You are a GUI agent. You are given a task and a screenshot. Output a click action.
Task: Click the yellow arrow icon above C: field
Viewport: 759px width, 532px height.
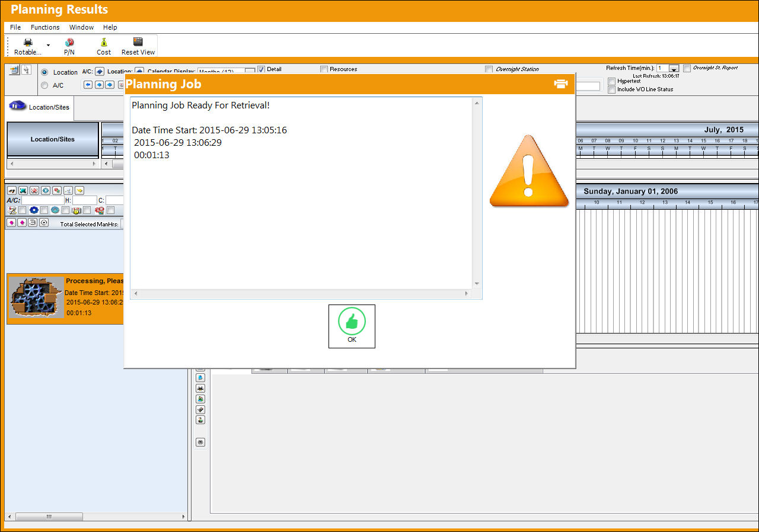(x=79, y=190)
